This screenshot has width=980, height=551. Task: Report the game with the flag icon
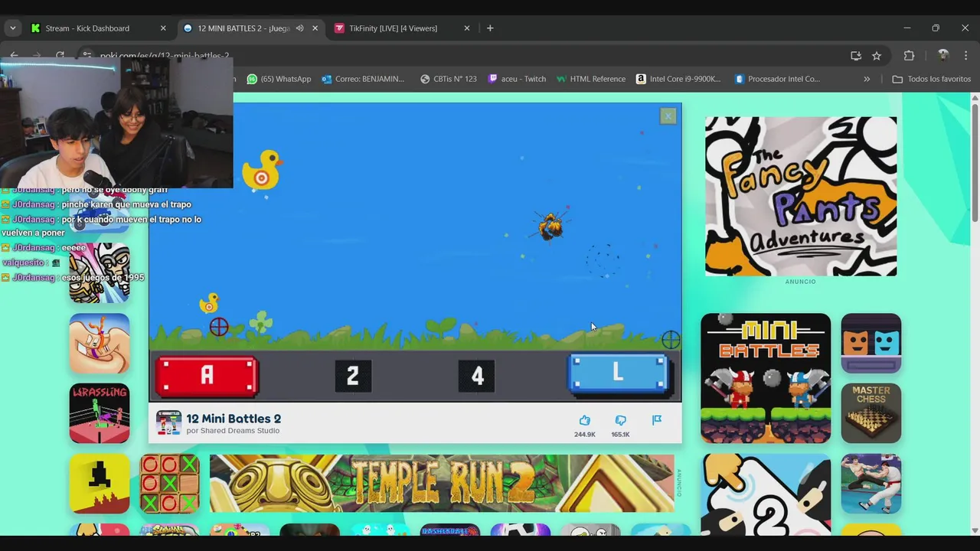[657, 420]
